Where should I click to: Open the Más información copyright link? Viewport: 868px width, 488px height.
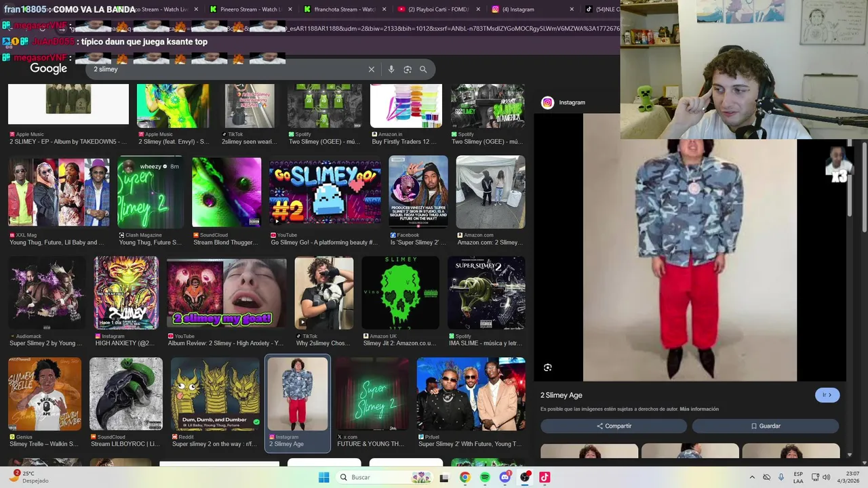pos(699,409)
